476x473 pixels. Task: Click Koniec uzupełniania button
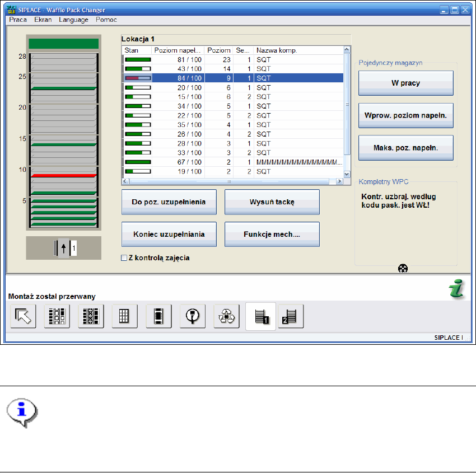pyautogui.click(x=169, y=234)
